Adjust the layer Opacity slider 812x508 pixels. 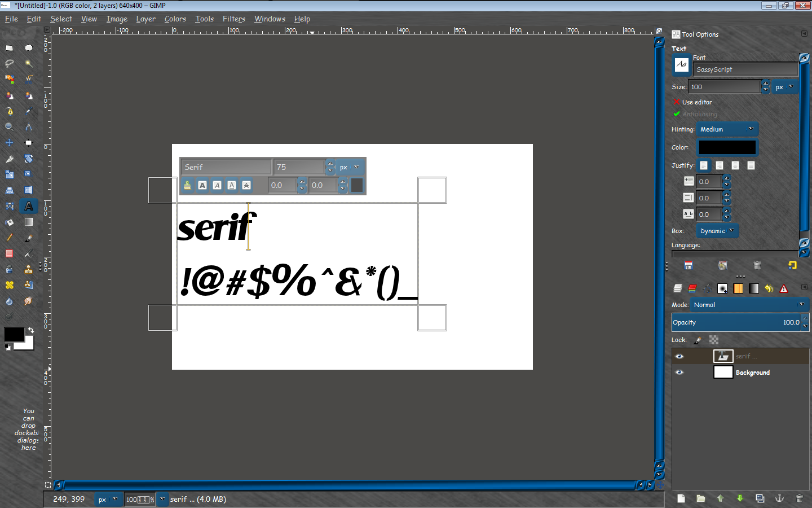pos(738,322)
